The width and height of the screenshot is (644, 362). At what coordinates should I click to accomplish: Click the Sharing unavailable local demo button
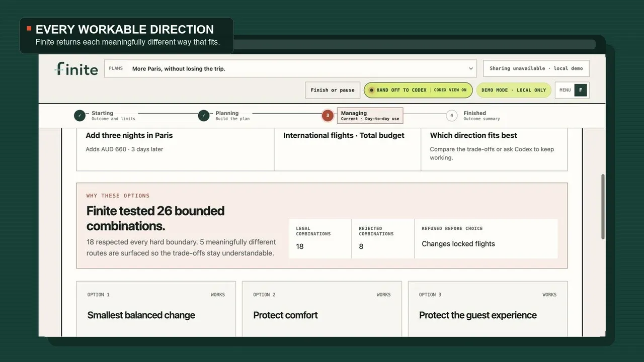coord(536,68)
